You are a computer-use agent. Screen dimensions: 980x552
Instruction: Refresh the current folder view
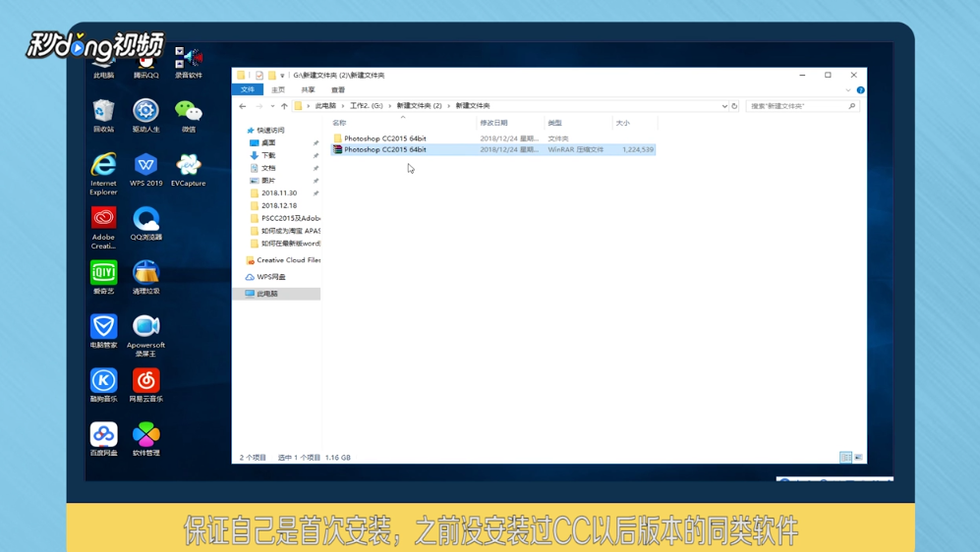[x=734, y=106]
